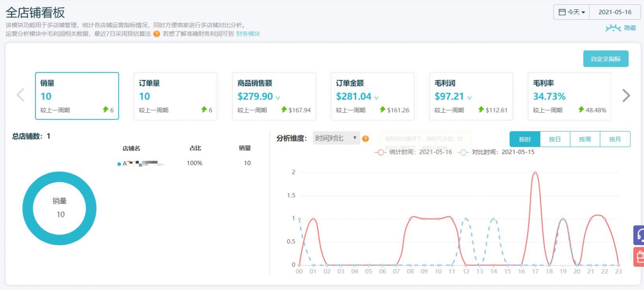Open the 财务模块 link

(x=248, y=34)
